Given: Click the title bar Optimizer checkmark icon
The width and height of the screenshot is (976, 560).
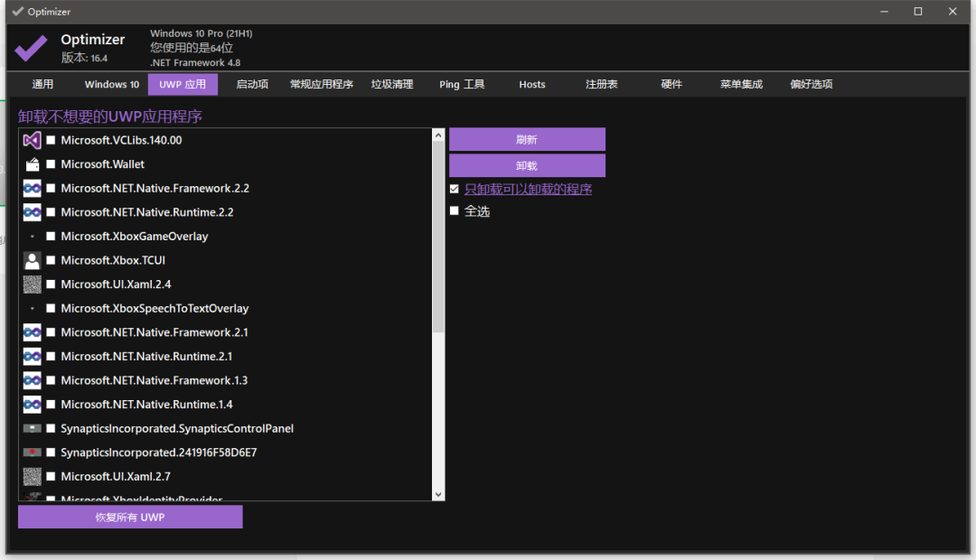Looking at the screenshot, I should pos(17,11).
